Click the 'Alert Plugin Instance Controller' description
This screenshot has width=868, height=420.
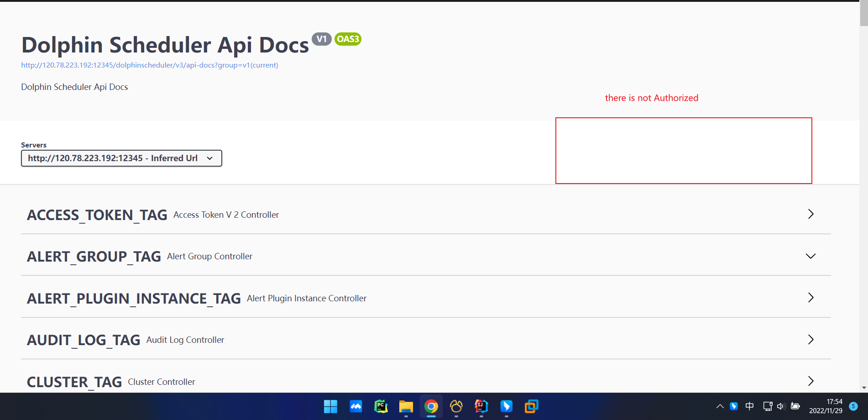coord(307,299)
